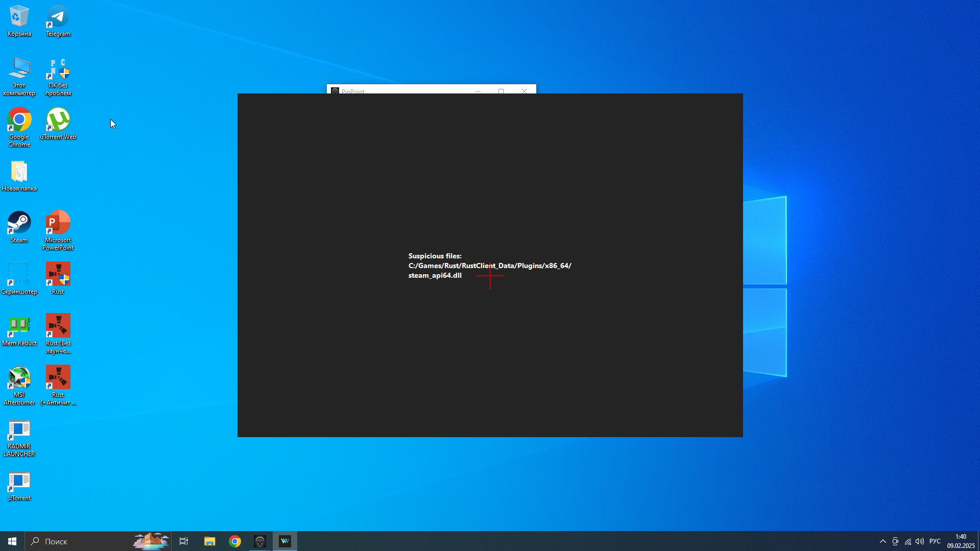Select the Rust shortcut with shield
Image resolution: width=980 pixels, height=551 pixels.
tap(58, 279)
